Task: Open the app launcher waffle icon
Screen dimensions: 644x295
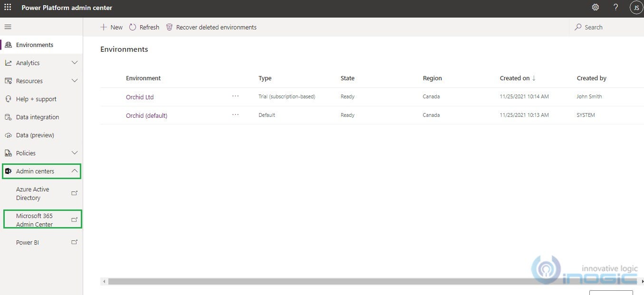Action: coord(8,8)
